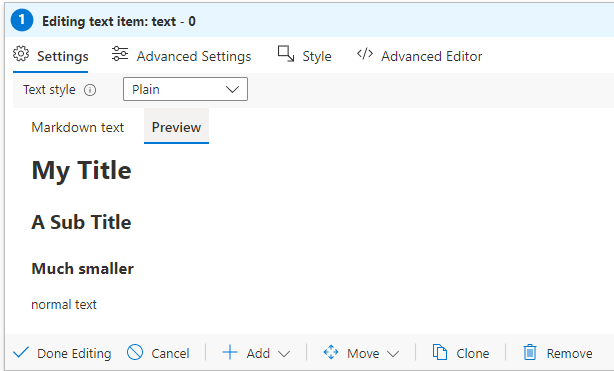Click the Settings gear icon

point(21,54)
